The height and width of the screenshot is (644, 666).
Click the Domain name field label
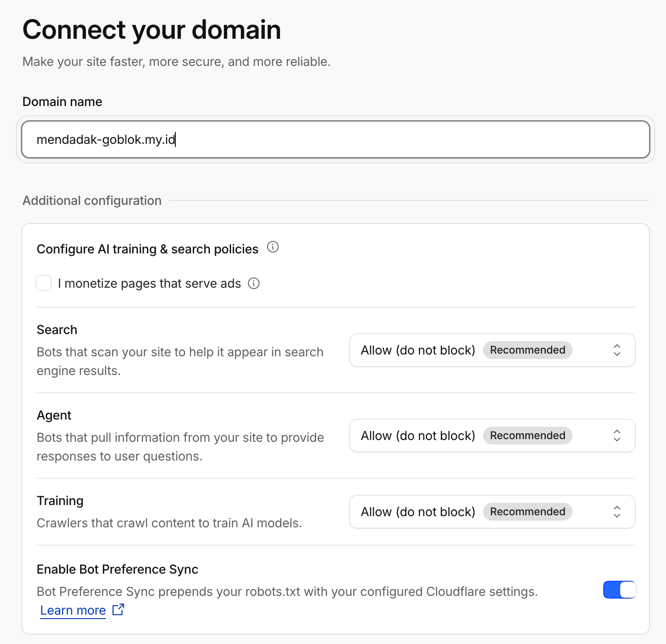[x=62, y=102]
